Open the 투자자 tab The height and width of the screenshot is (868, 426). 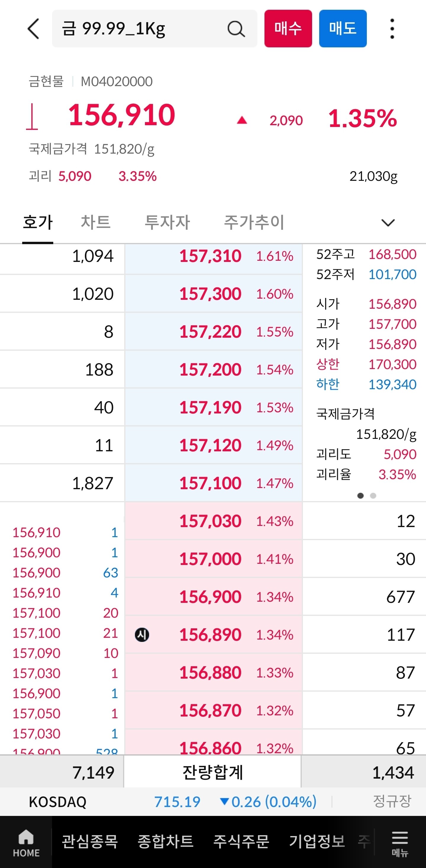click(x=167, y=222)
